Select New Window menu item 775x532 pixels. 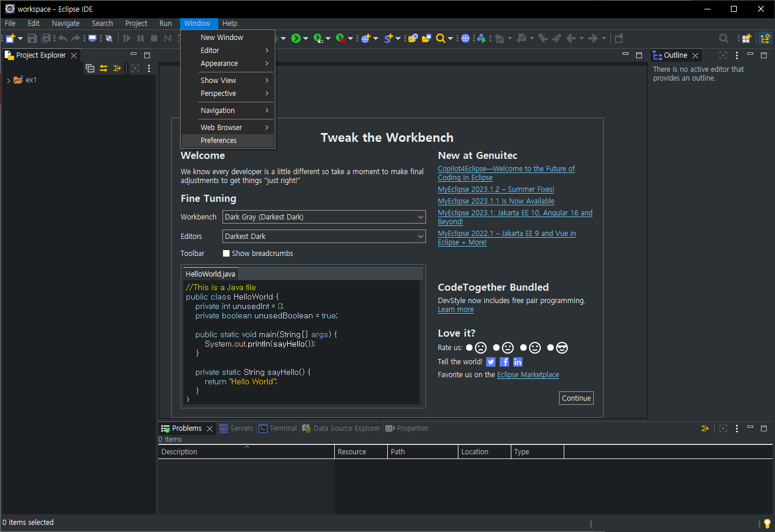click(x=228, y=38)
